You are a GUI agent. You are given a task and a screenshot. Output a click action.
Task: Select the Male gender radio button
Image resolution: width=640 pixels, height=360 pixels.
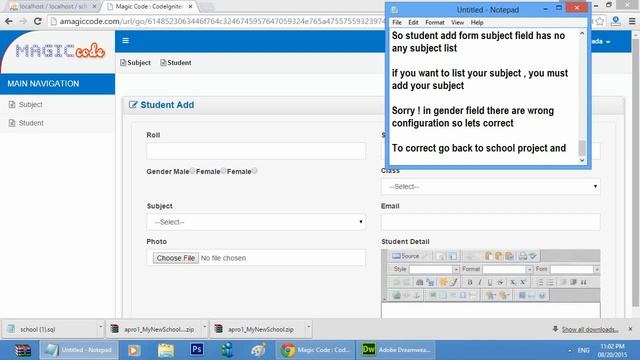click(192, 171)
